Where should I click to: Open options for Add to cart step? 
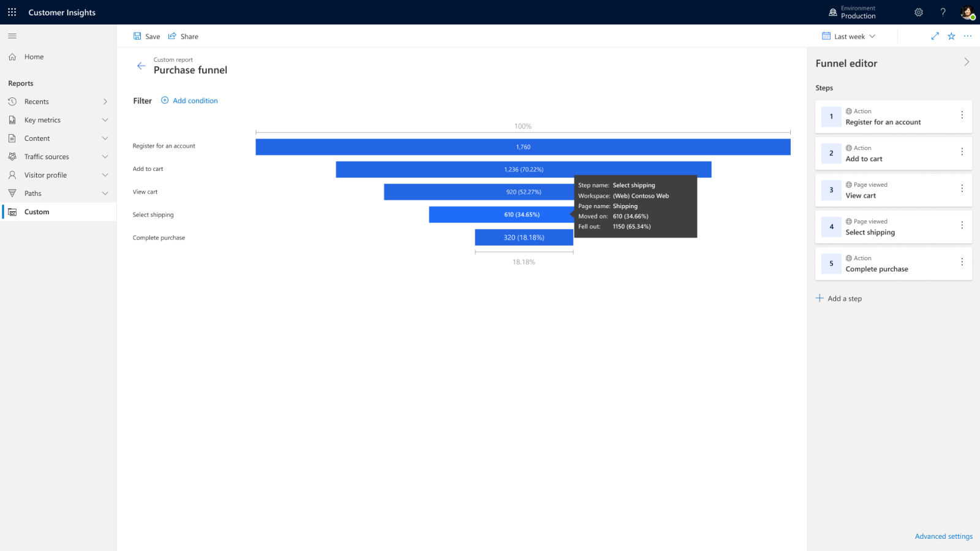coord(962,152)
